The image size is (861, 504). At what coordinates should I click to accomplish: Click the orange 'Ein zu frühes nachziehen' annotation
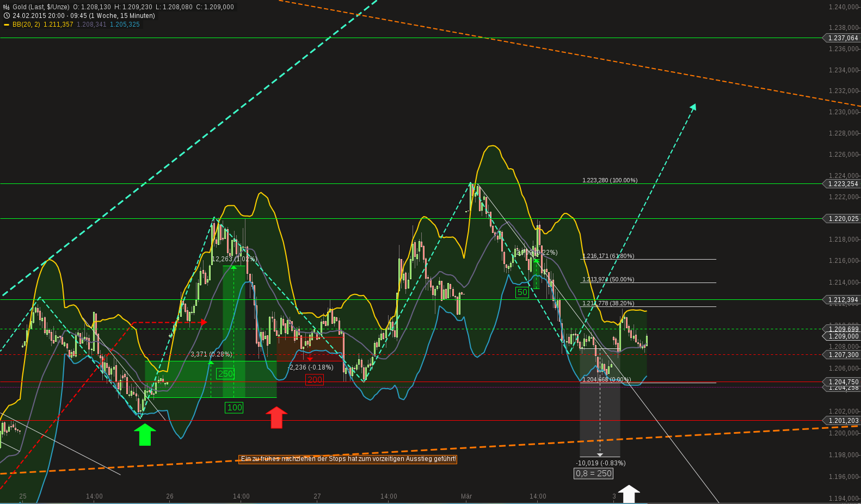click(348, 459)
